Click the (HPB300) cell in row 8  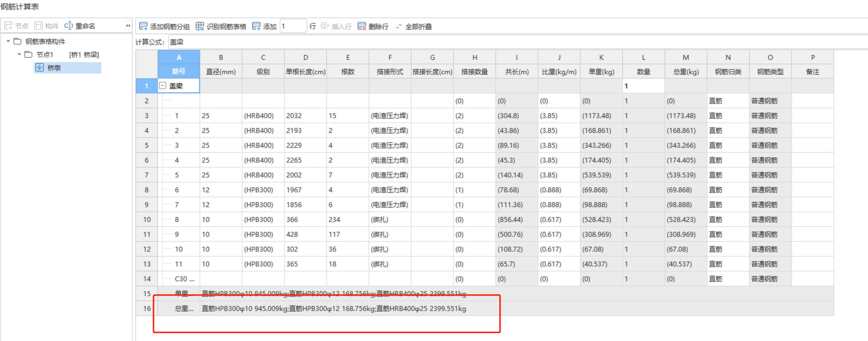(x=263, y=190)
